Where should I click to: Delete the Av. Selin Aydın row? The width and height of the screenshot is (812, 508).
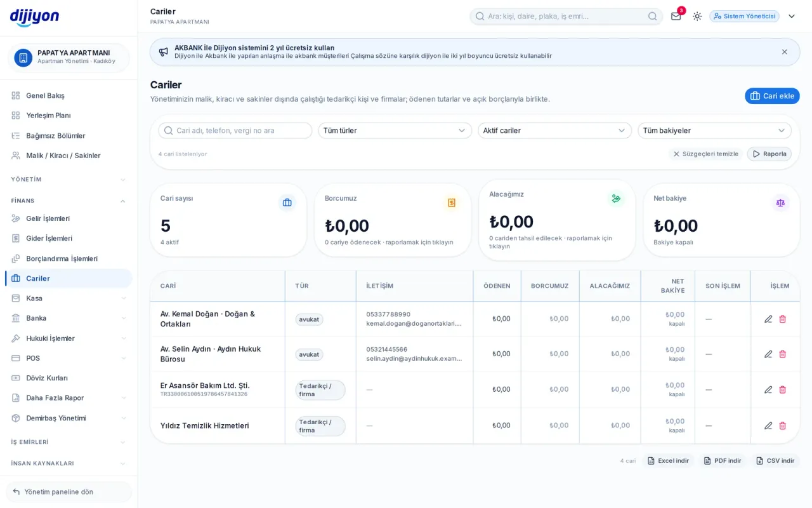[x=783, y=354]
